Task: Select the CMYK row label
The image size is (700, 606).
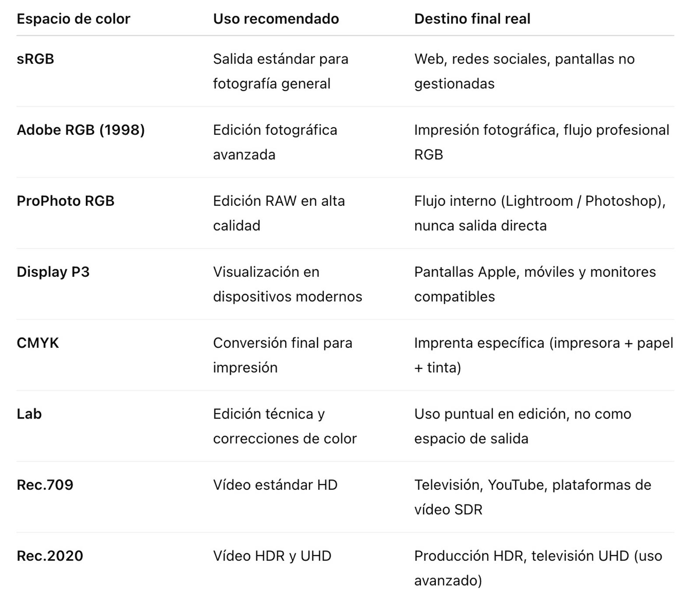Action: point(38,343)
